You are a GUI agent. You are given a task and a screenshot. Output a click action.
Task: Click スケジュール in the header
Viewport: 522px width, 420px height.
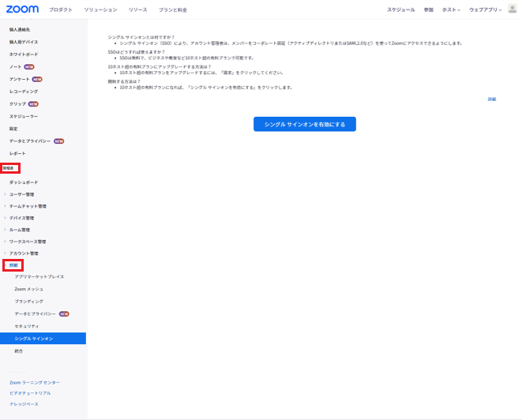(x=400, y=9)
